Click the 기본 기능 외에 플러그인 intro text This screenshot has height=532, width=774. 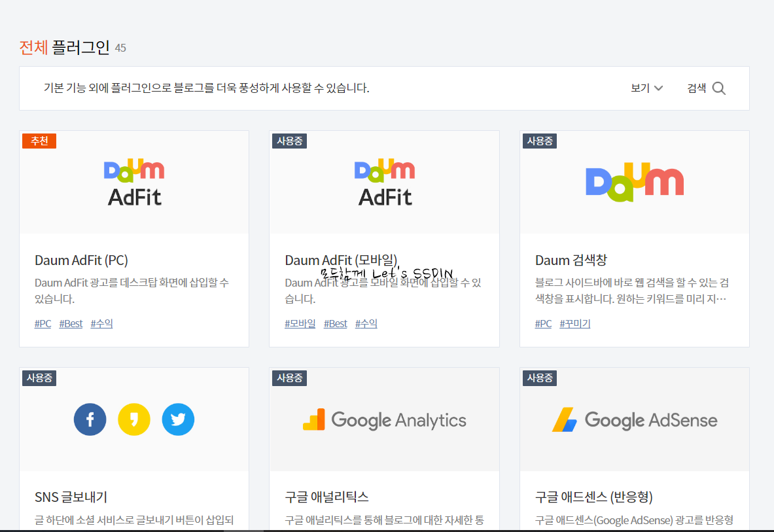pos(206,88)
